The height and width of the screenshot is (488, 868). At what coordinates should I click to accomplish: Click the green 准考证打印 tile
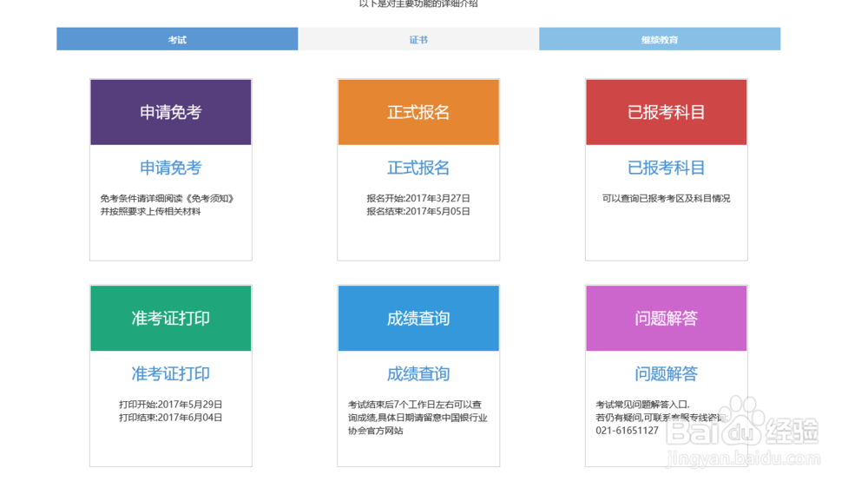click(x=170, y=319)
